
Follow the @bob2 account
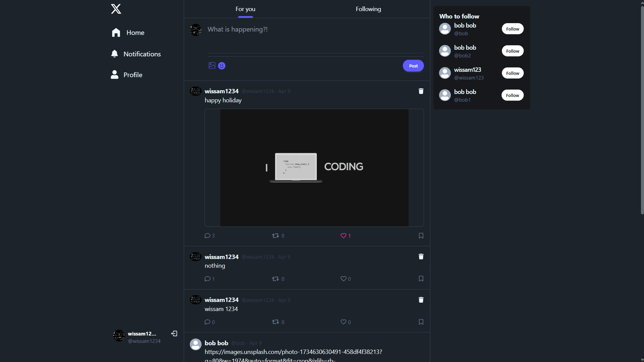512,51
